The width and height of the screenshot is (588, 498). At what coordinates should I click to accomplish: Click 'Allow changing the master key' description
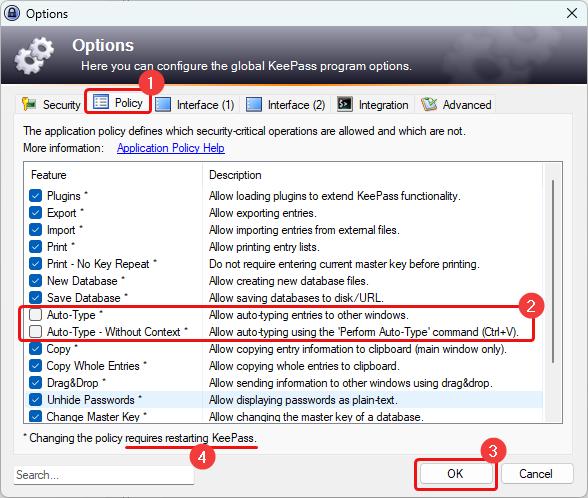pos(316,416)
